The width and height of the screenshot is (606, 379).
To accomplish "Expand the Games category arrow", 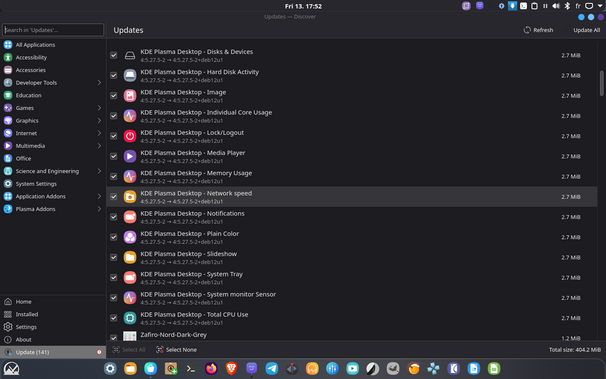I will click(x=99, y=108).
